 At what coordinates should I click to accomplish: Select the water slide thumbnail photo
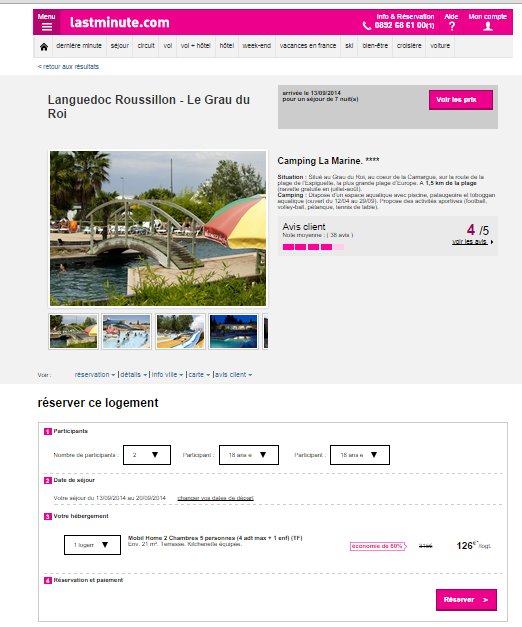click(x=180, y=331)
